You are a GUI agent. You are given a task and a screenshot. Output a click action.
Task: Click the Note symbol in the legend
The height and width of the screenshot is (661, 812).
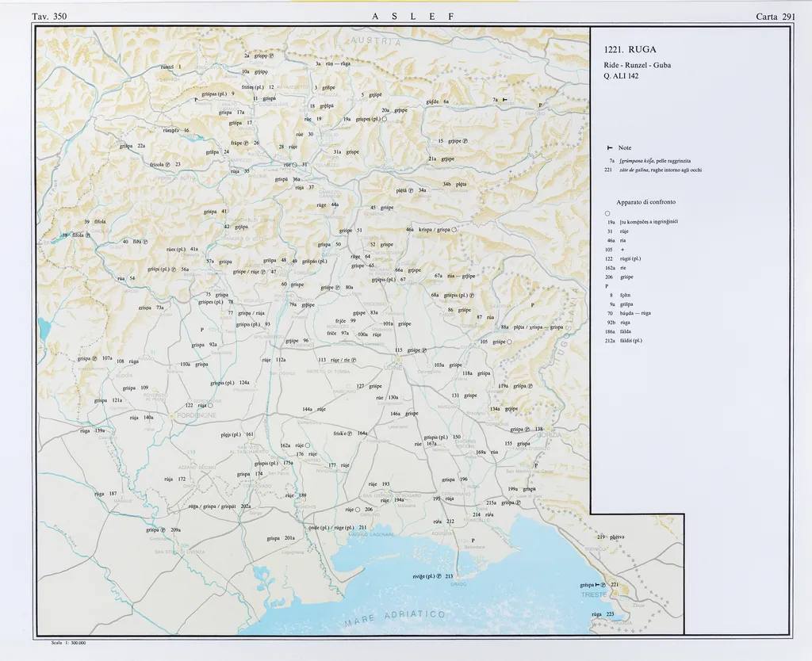[x=608, y=148]
